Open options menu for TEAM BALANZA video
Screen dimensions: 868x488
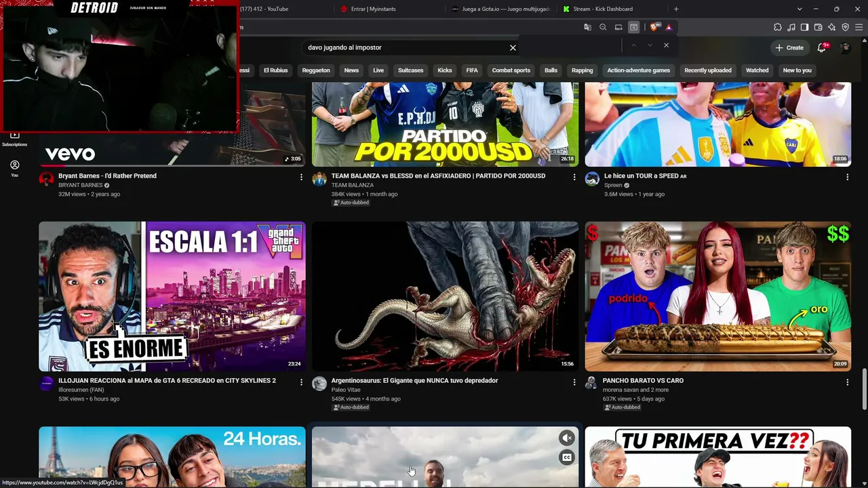tap(574, 177)
